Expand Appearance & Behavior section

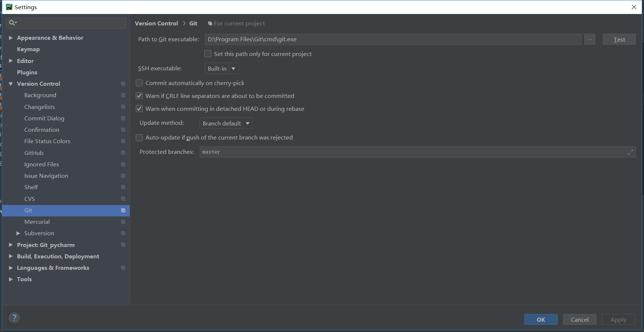11,38
